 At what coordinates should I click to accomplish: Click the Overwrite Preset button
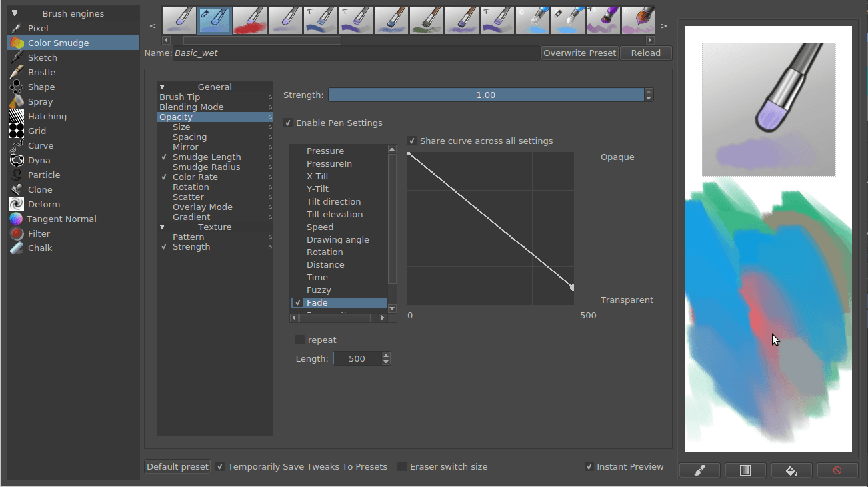pyautogui.click(x=579, y=53)
